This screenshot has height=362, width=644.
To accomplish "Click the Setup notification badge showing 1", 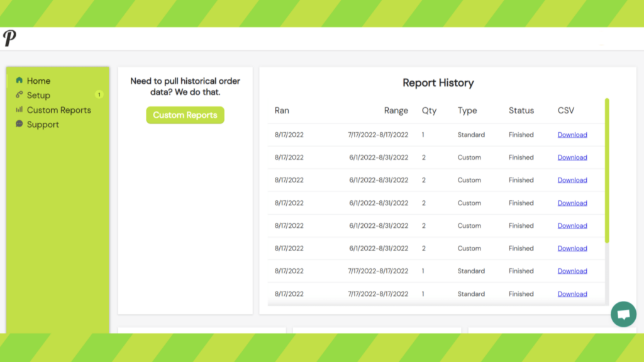I will point(99,94).
